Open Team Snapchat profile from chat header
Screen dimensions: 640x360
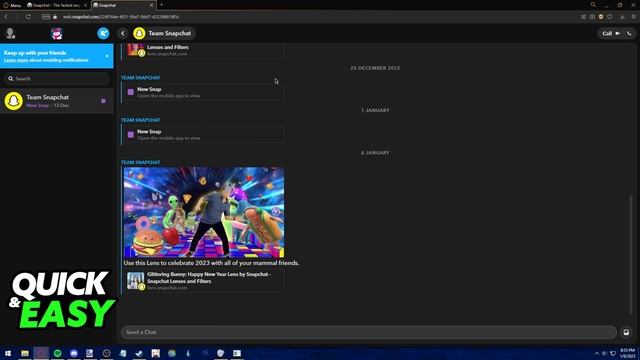(163, 33)
